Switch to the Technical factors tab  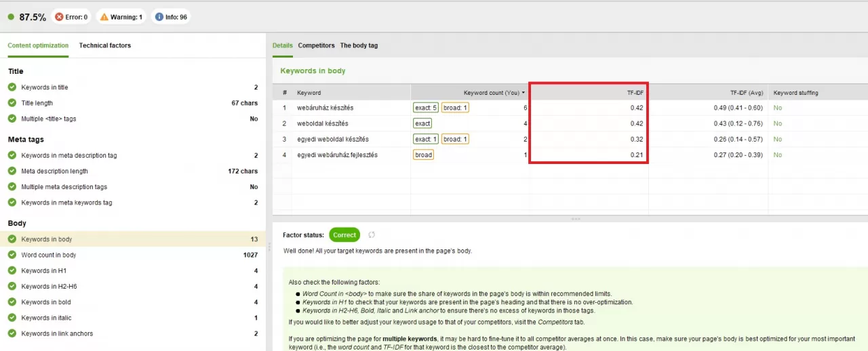pos(105,45)
